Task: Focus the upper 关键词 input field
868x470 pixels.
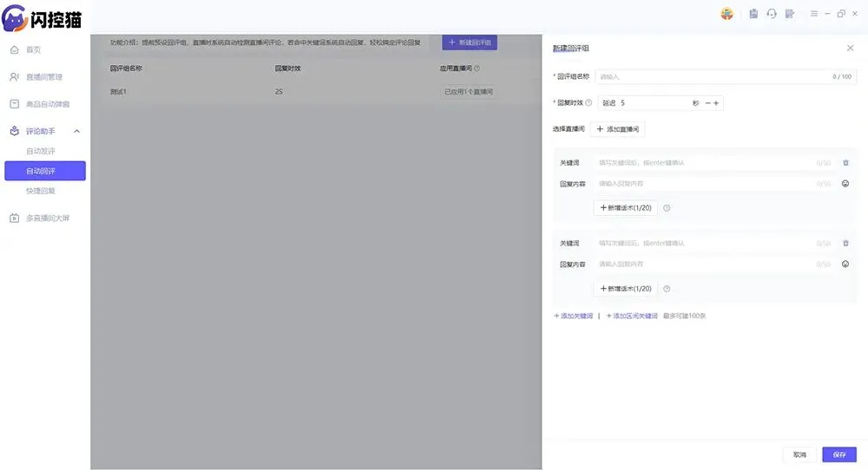Action: tap(714, 162)
